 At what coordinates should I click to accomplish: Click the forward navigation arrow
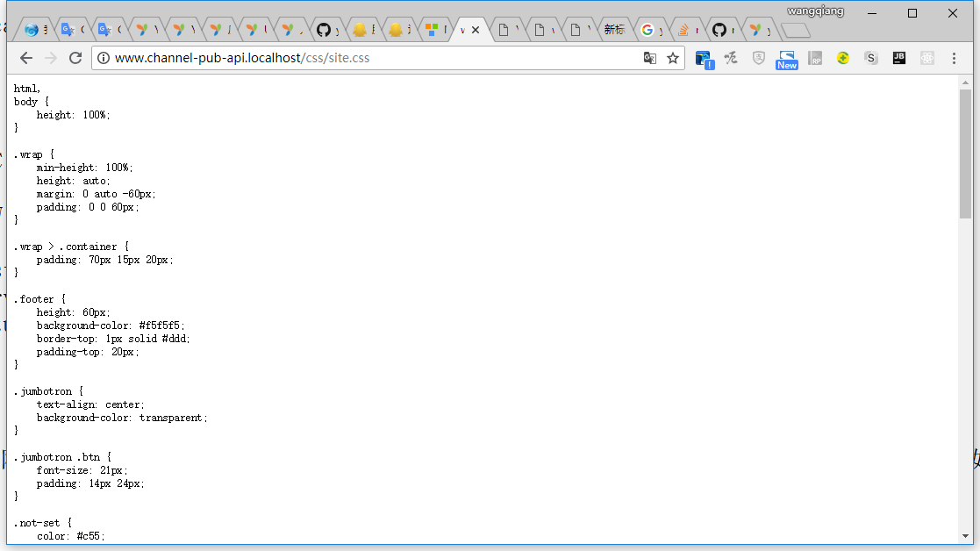coord(51,58)
